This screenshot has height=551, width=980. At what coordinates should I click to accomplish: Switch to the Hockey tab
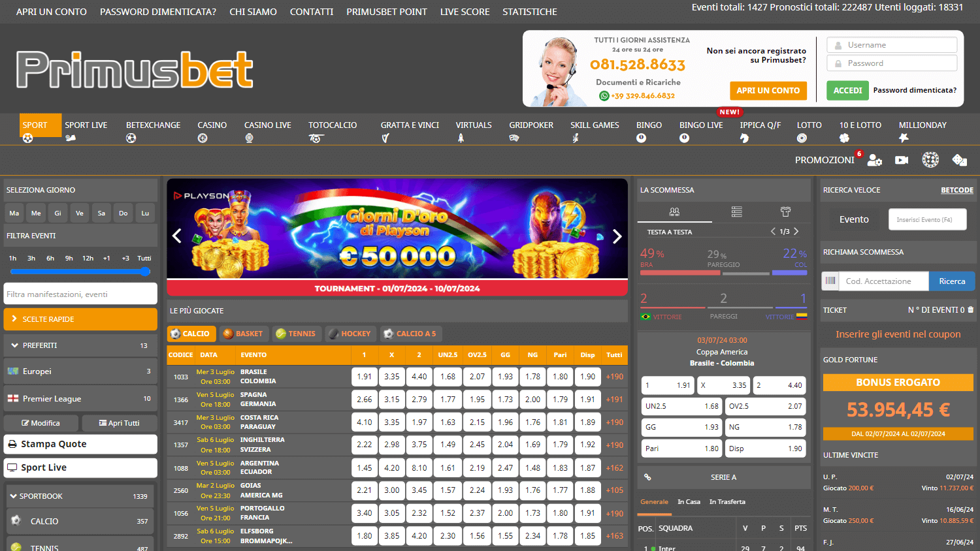[350, 334]
